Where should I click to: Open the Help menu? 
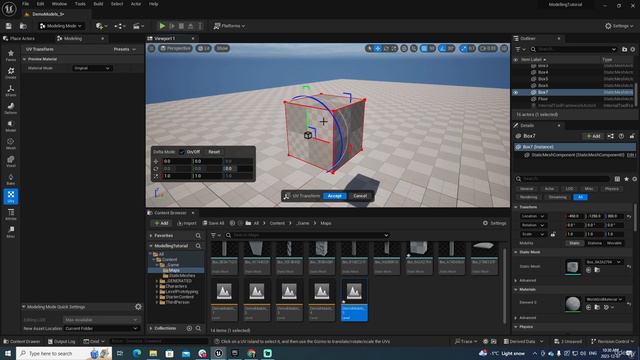pyautogui.click(x=153, y=4)
